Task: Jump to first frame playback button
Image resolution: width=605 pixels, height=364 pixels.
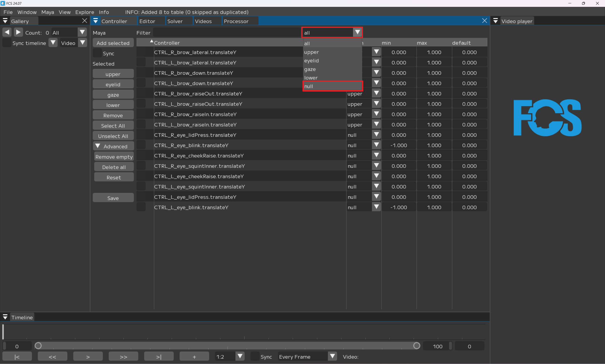Action: pyautogui.click(x=17, y=357)
